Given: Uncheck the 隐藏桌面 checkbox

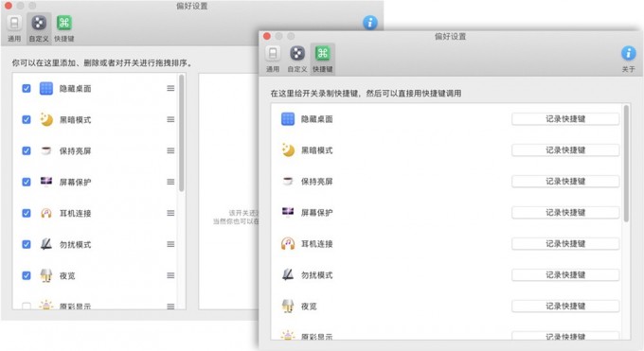Looking at the screenshot, I should click(27, 88).
